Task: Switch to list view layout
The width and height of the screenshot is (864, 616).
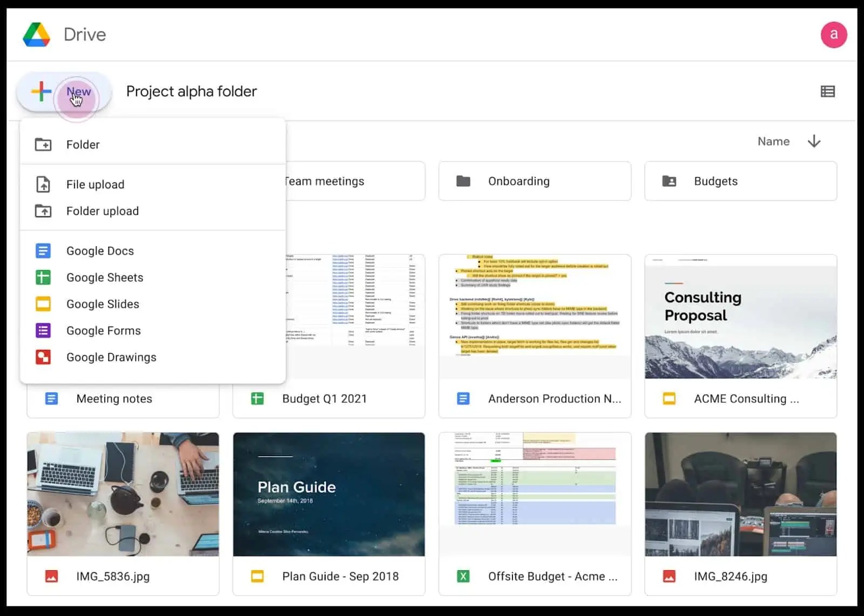Action: tap(828, 91)
